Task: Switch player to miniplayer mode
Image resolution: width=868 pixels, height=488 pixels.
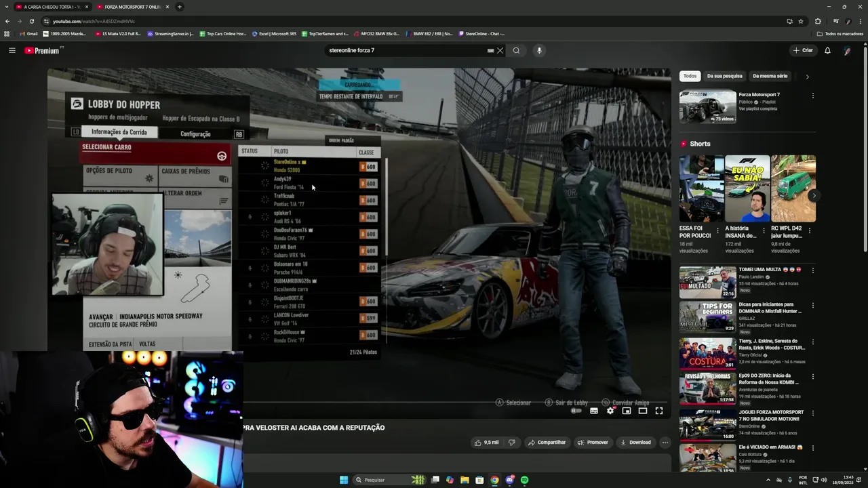Action: pyautogui.click(x=627, y=411)
